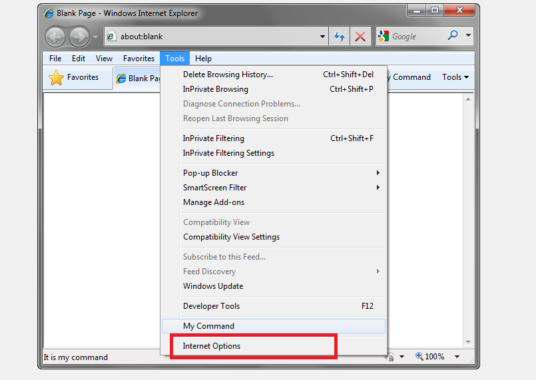Select the Blank Page tab
The width and height of the screenshot is (536, 380).
click(137, 78)
